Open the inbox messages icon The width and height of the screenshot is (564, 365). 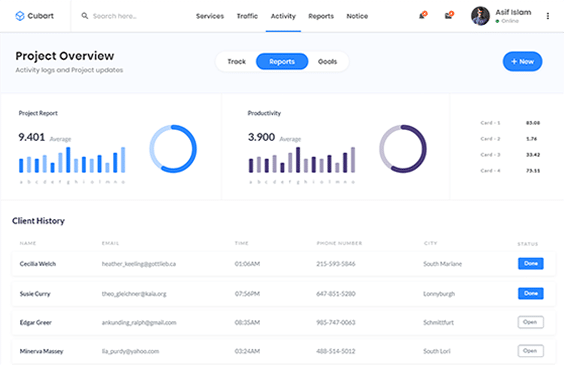tap(449, 15)
